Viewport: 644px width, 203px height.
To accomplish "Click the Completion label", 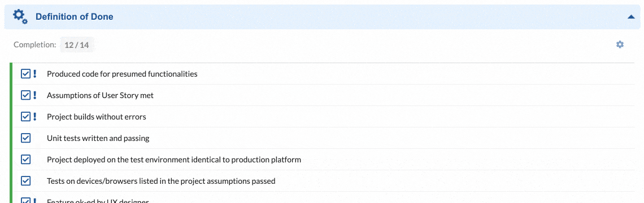I will tap(35, 45).
